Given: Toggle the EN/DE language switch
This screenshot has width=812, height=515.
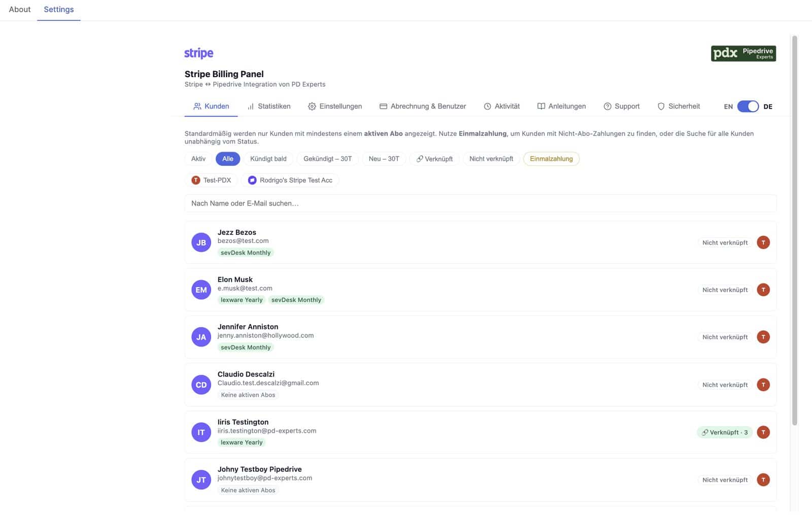Looking at the screenshot, I should pos(748,107).
